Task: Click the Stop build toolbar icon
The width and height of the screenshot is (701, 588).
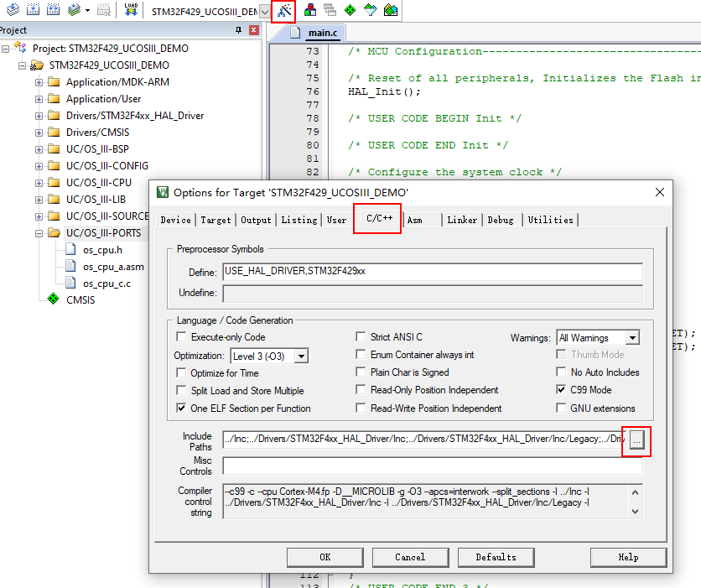Action: (x=104, y=9)
